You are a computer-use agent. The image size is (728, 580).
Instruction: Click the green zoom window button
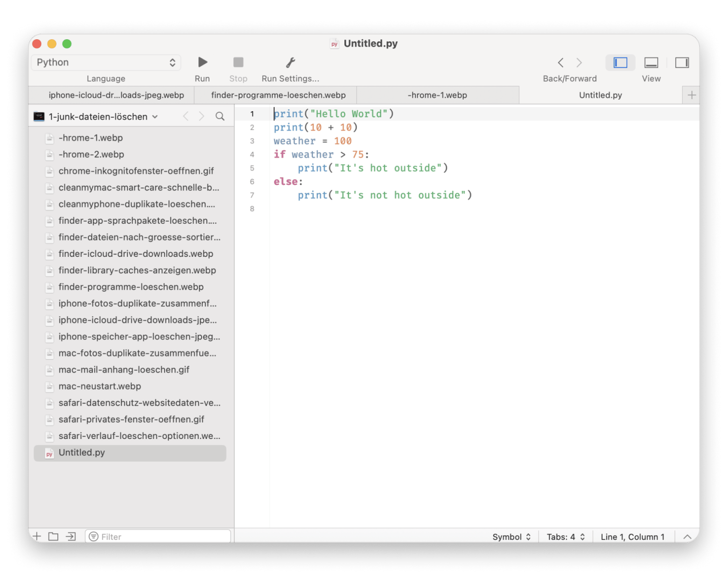(x=67, y=44)
